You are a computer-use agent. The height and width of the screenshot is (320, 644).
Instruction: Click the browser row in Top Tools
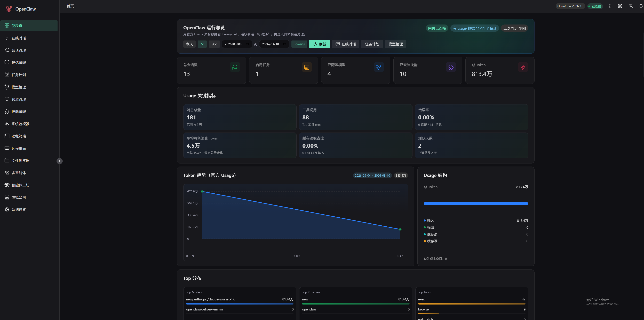click(x=472, y=311)
